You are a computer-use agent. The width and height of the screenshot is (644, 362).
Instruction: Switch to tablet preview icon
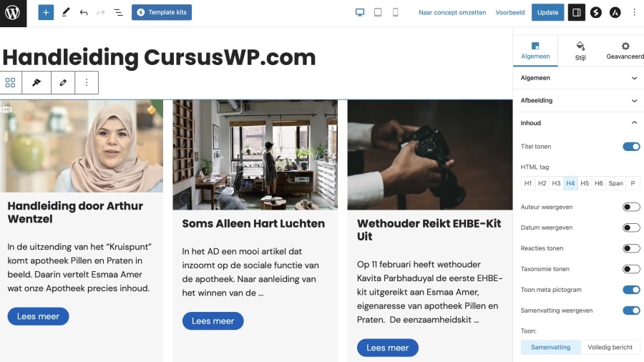[378, 12]
